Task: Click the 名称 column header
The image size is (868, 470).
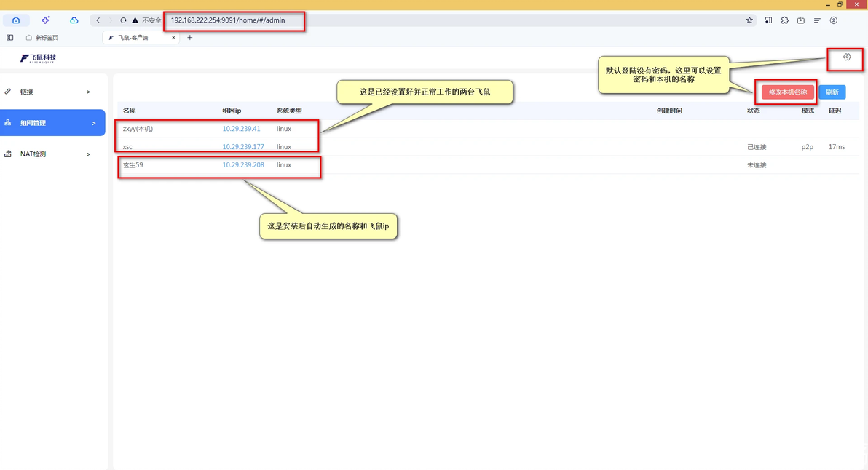Action: coord(129,111)
